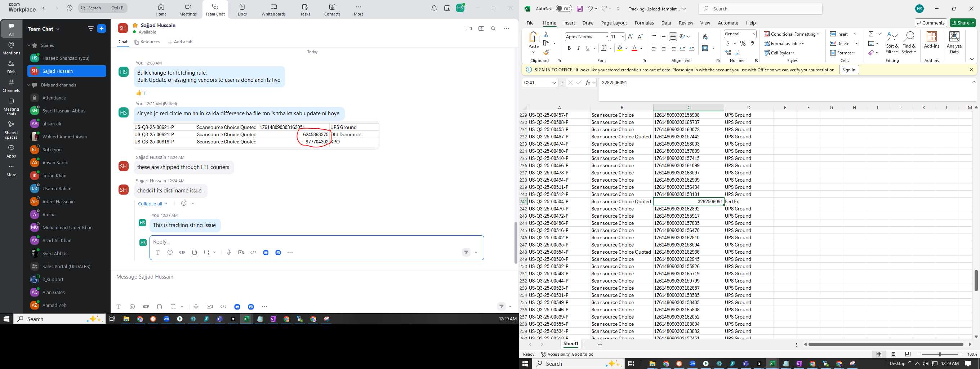Click the Excel Add-ins icon
Image resolution: width=980 pixels, height=369 pixels.
coord(932,40)
